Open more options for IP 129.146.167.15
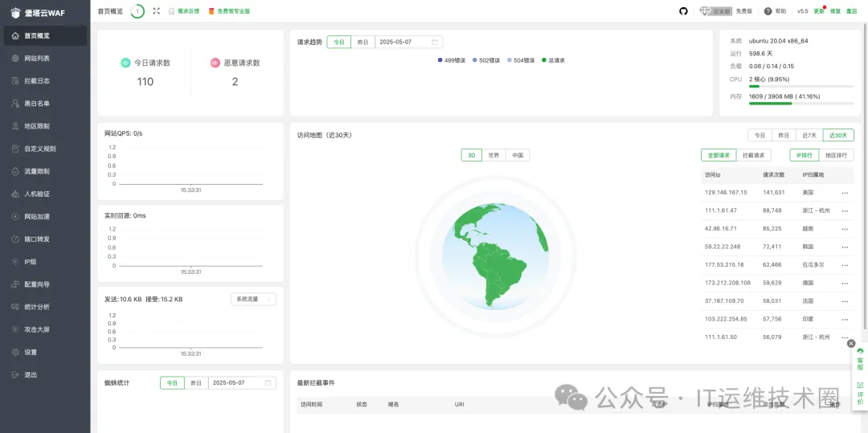This screenshot has height=433, width=868. coord(845,193)
